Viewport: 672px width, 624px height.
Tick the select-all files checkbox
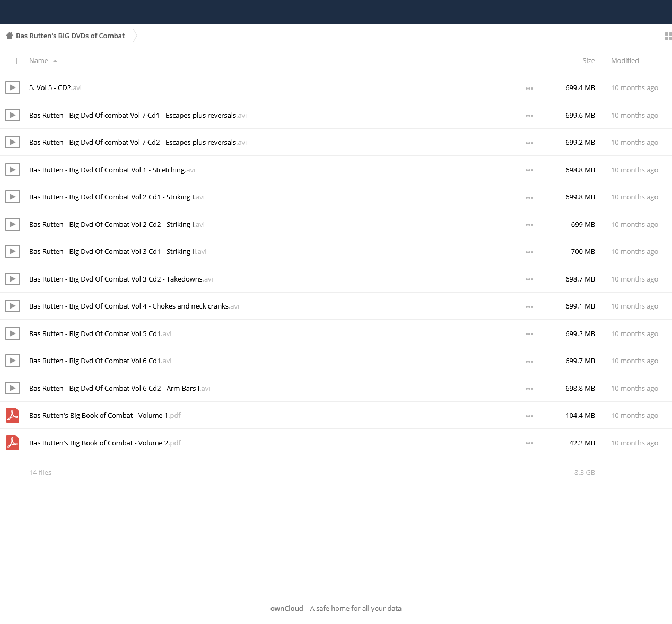point(14,61)
